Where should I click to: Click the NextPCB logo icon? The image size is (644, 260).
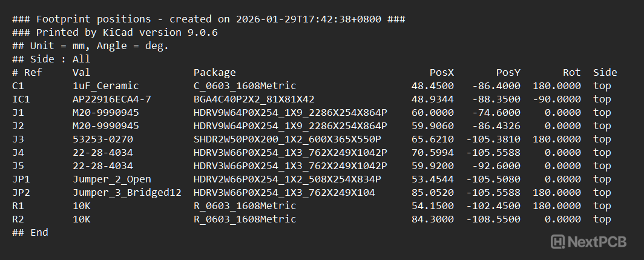click(558, 241)
